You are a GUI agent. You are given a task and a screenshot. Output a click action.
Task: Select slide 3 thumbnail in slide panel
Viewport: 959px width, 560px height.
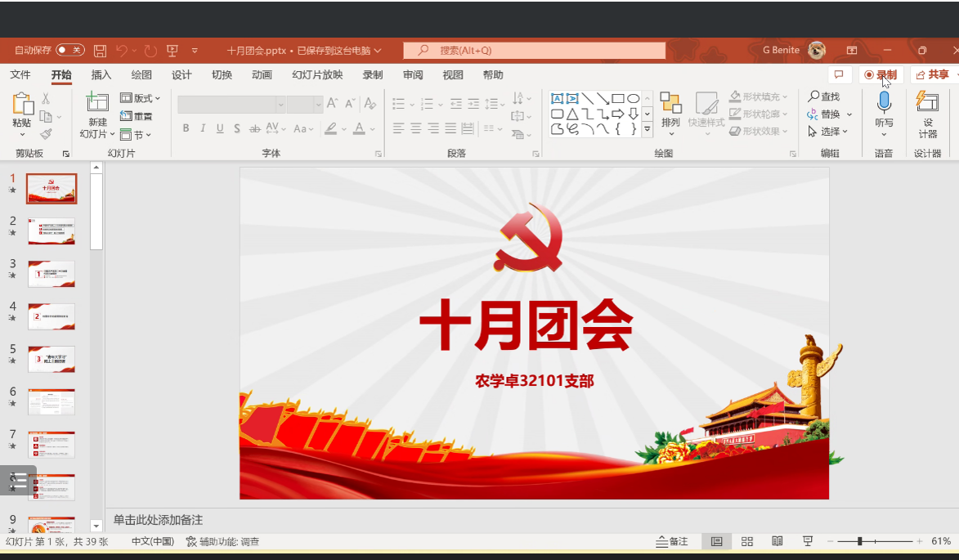pyautogui.click(x=52, y=274)
